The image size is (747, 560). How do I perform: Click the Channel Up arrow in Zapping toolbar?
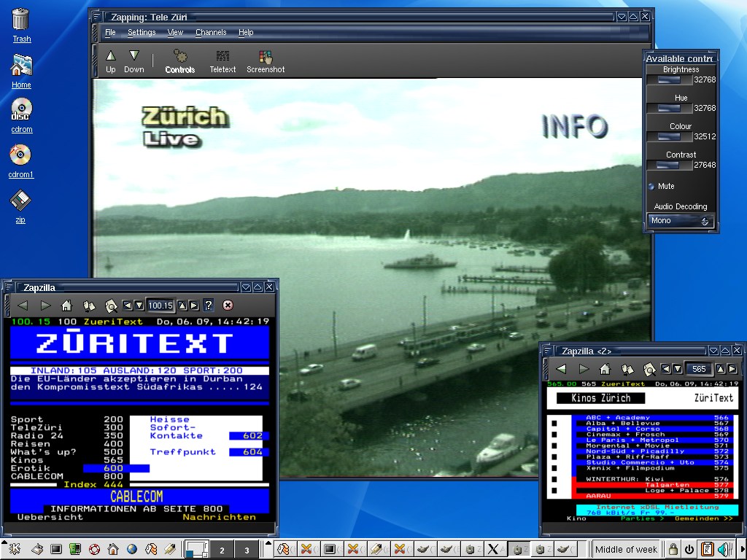click(x=111, y=61)
